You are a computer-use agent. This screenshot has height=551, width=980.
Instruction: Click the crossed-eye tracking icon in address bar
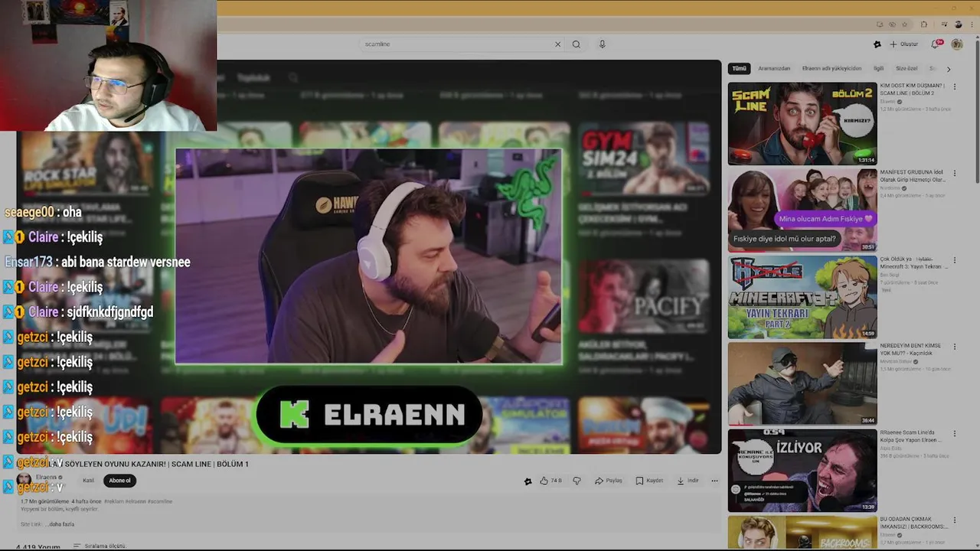tap(892, 24)
